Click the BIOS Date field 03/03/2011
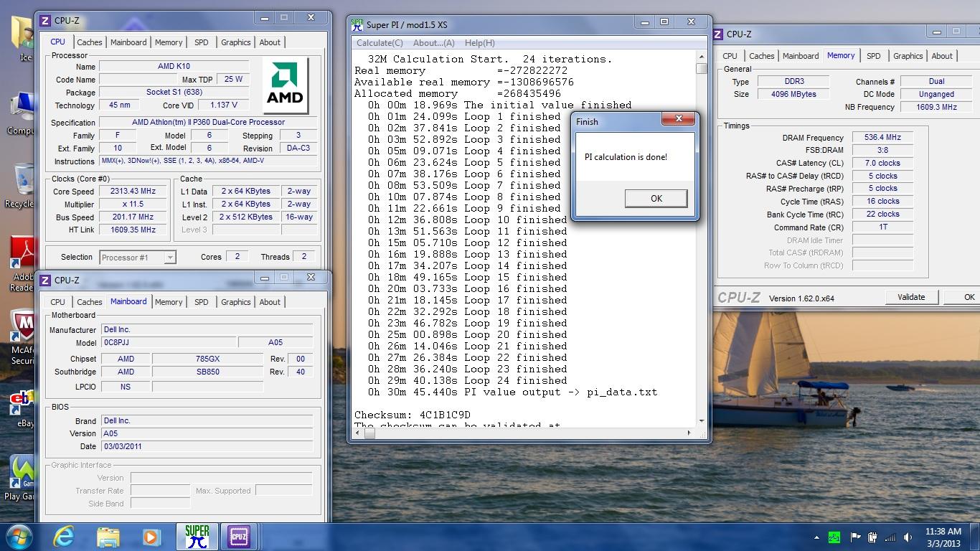The image size is (980, 551). (x=207, y=446)
